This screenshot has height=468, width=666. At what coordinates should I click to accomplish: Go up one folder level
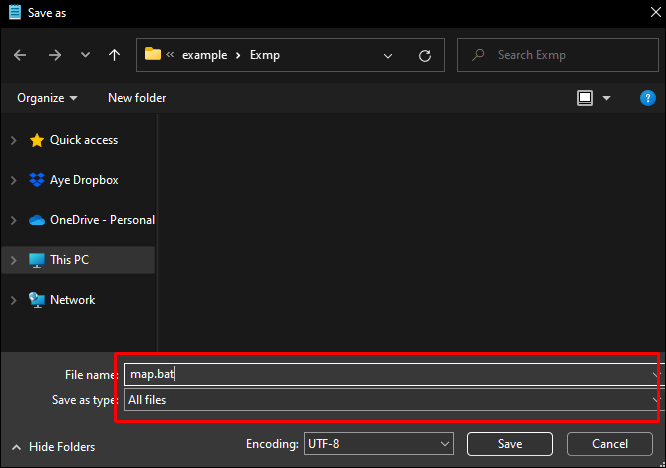[114, 55]
